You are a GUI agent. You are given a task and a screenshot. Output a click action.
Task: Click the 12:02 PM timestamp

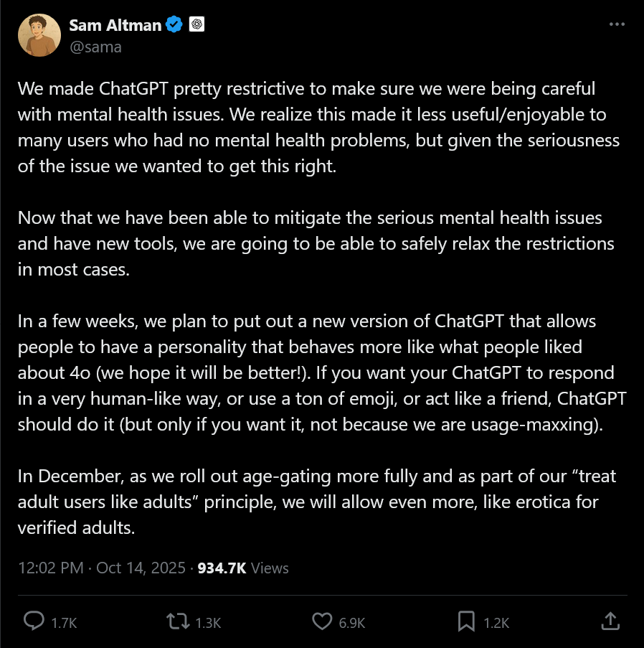point(50,568)
